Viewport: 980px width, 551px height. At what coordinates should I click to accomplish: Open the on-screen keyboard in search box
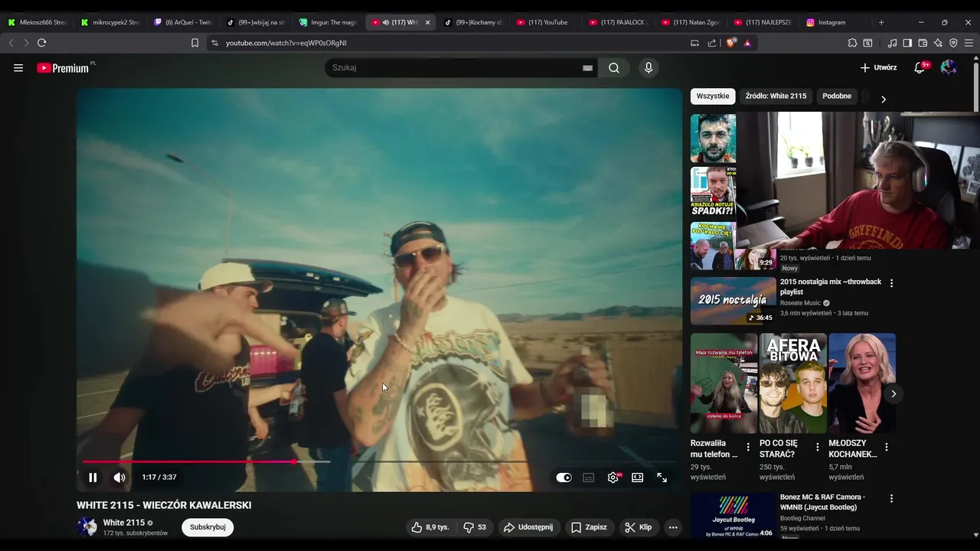point(587,68)
